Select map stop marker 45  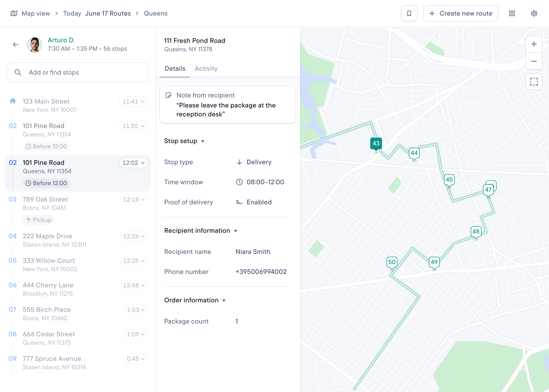pyautogui.click(x=449, y=180)
